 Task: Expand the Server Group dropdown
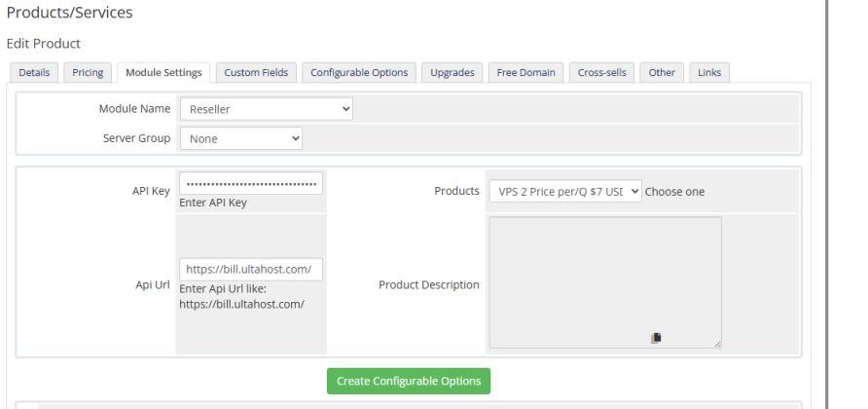[x=241, y=138]
